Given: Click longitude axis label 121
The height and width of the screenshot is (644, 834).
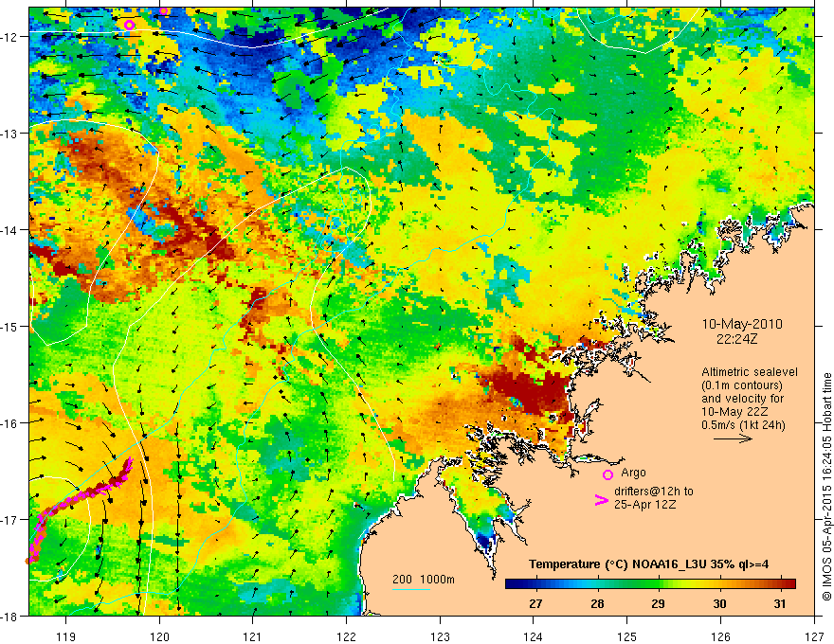Looking at the screenshot, I should (x=252, y=636).
